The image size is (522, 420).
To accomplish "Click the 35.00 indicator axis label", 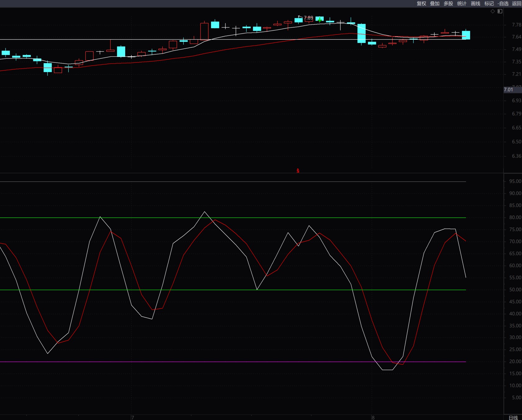I will click(x=515, y=326).
